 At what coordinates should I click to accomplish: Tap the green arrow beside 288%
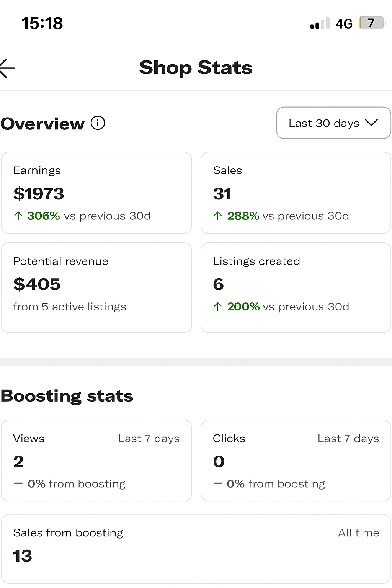218,216
